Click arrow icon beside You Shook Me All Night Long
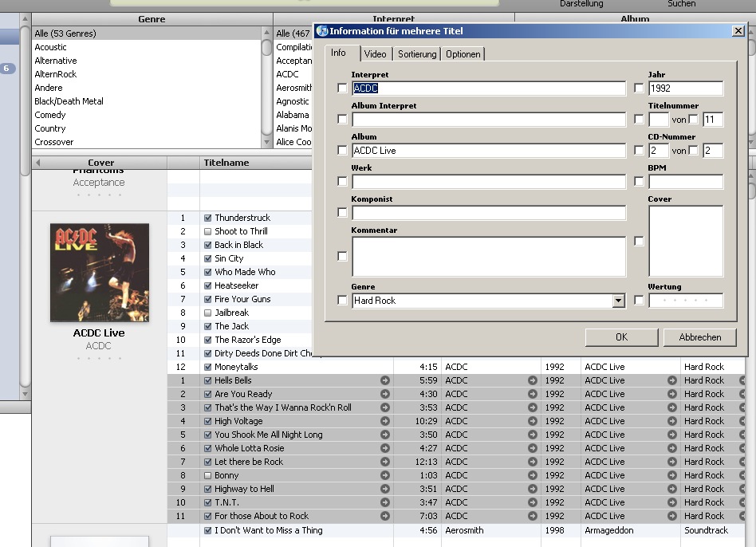Screen dimensions: 756x547 point(384,435)
